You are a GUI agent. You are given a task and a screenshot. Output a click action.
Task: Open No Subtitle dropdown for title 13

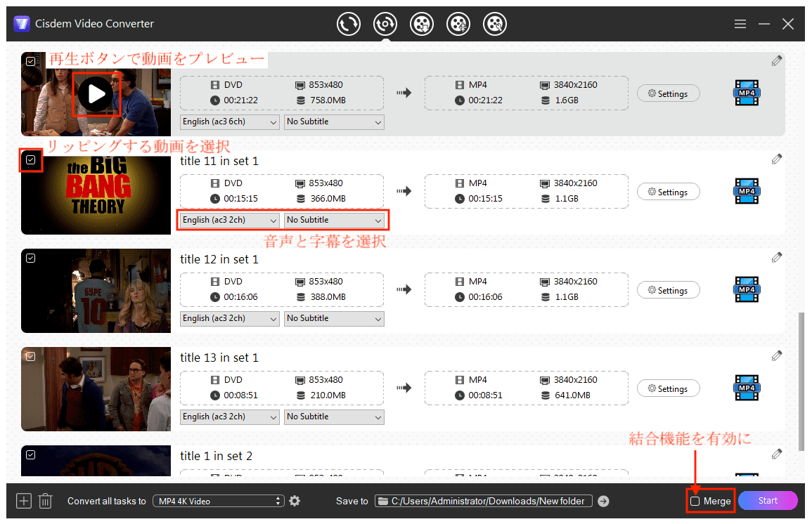pos(334,417)
